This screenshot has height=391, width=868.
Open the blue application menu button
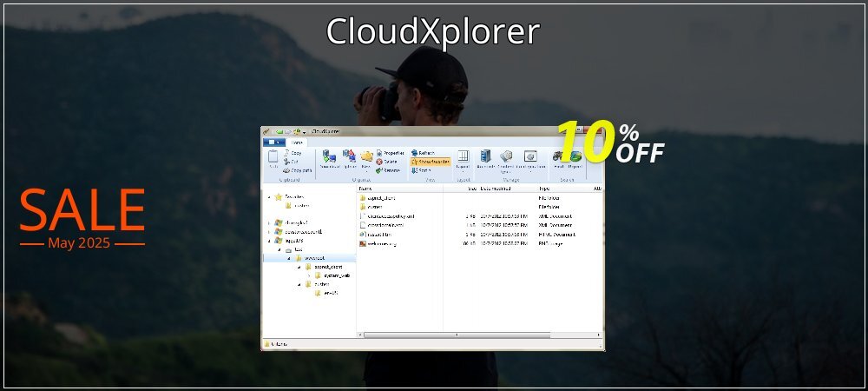click(x=274, y=142)
